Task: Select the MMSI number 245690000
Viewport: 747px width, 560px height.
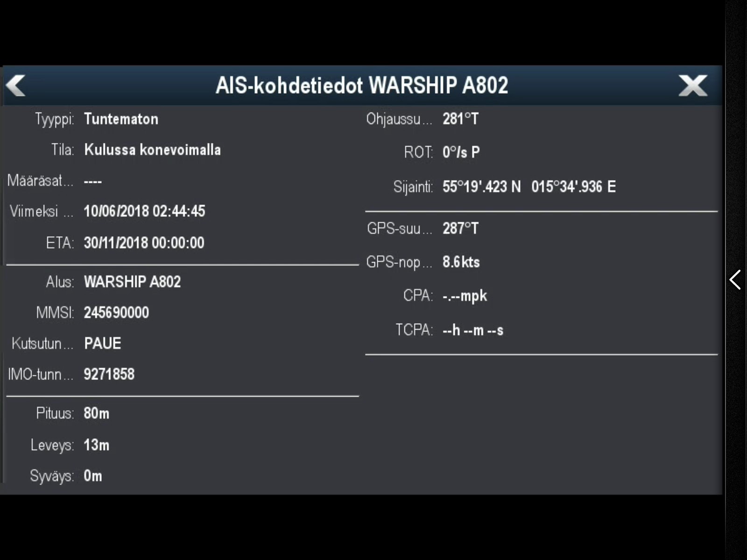Action: (116, 313)
